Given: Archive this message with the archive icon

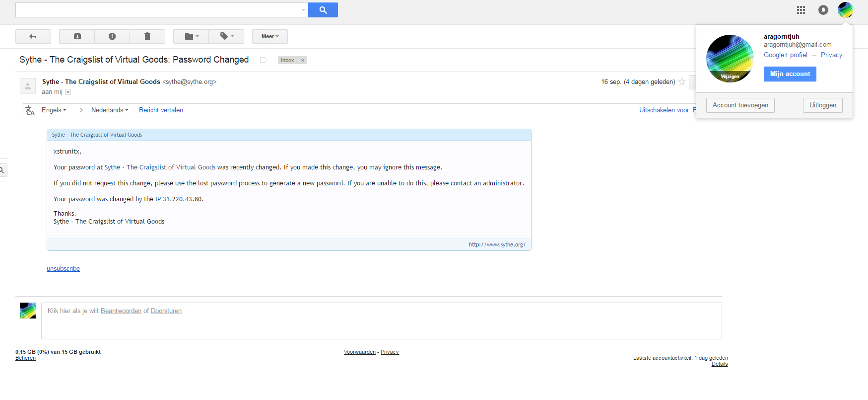Looking at the screenshot, I should coord(77,36).
